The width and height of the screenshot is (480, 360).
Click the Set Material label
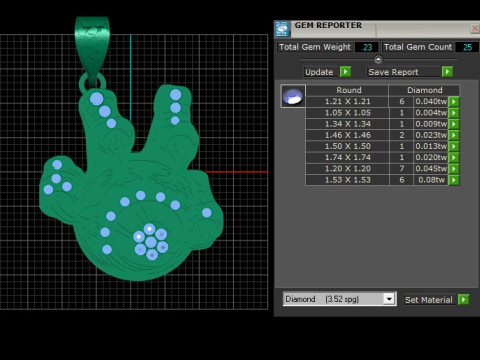coord(428,300)
